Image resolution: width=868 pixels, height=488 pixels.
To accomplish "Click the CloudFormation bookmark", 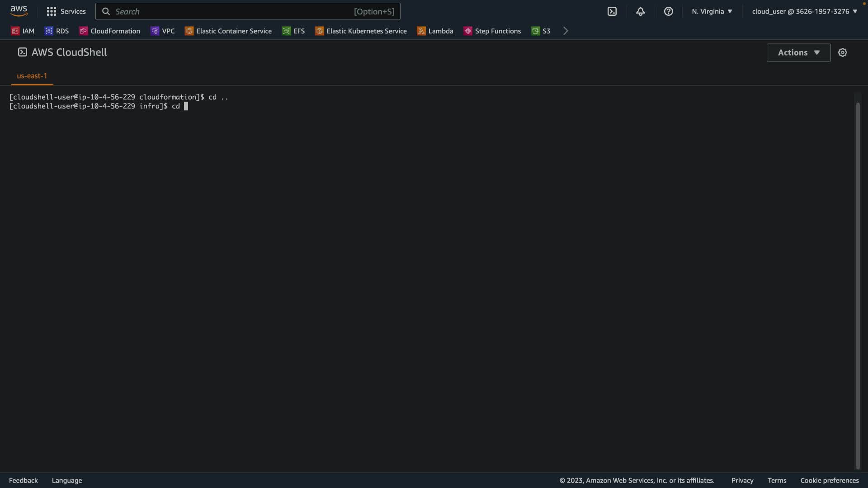I will tap(109, 31).
